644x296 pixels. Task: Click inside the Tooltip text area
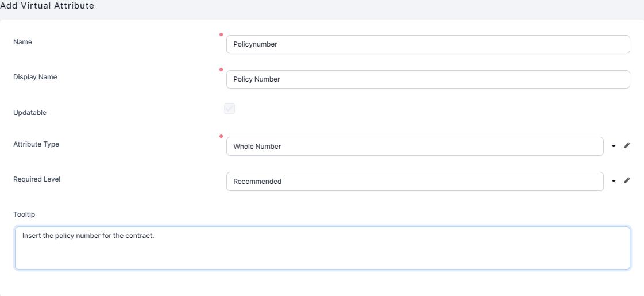tap(322, 248)
